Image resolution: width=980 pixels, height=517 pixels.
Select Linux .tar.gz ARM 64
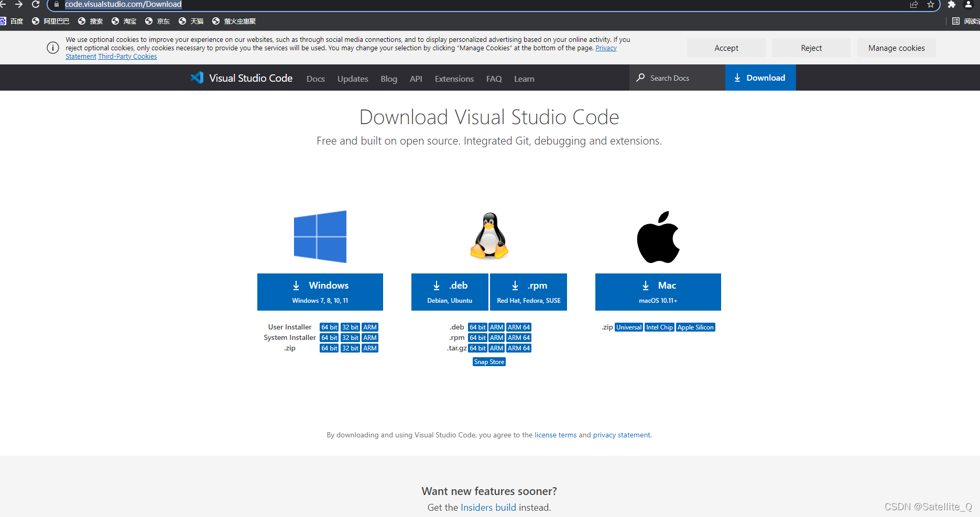pyautogui.click(x=519, y=348)
